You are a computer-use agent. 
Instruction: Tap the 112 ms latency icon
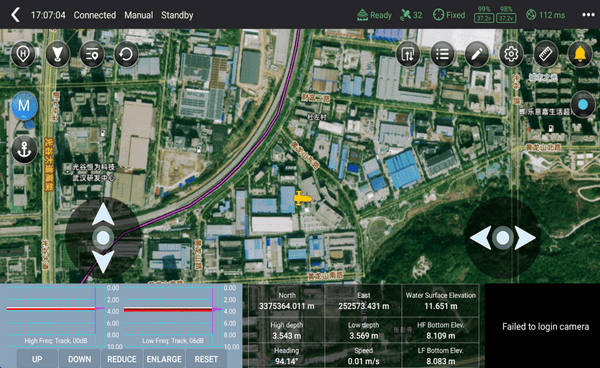point(531,15)
